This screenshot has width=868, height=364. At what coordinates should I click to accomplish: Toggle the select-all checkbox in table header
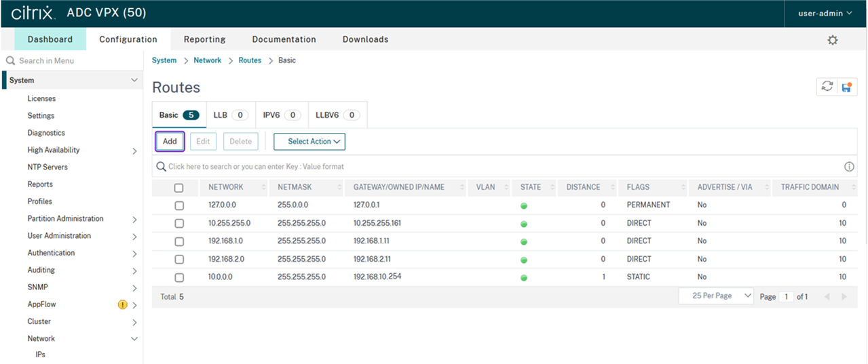(179, 188)
